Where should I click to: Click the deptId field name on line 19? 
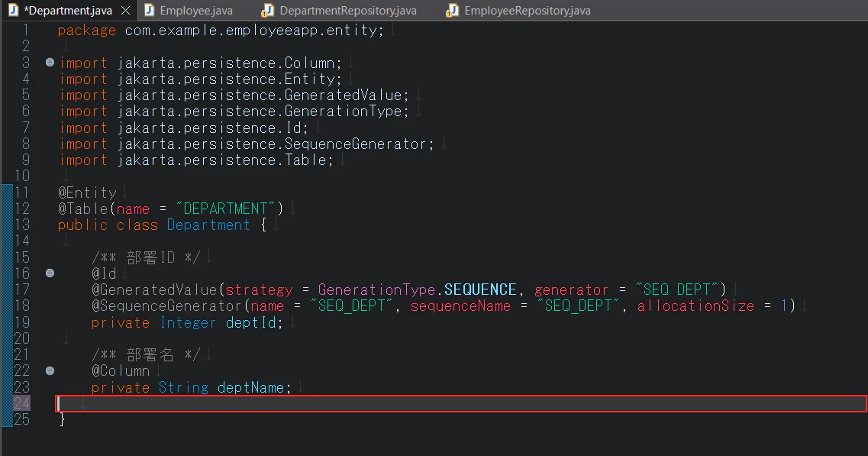tap(250, 322)
